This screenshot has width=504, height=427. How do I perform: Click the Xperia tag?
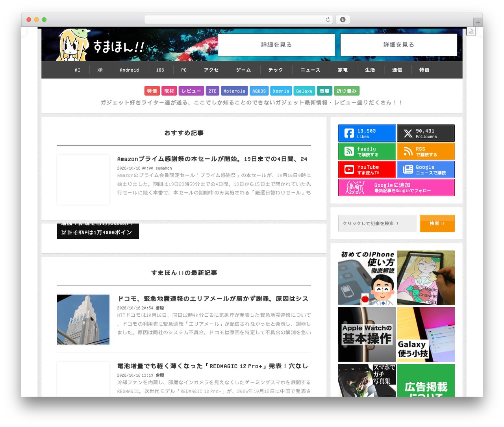(281, 91)
